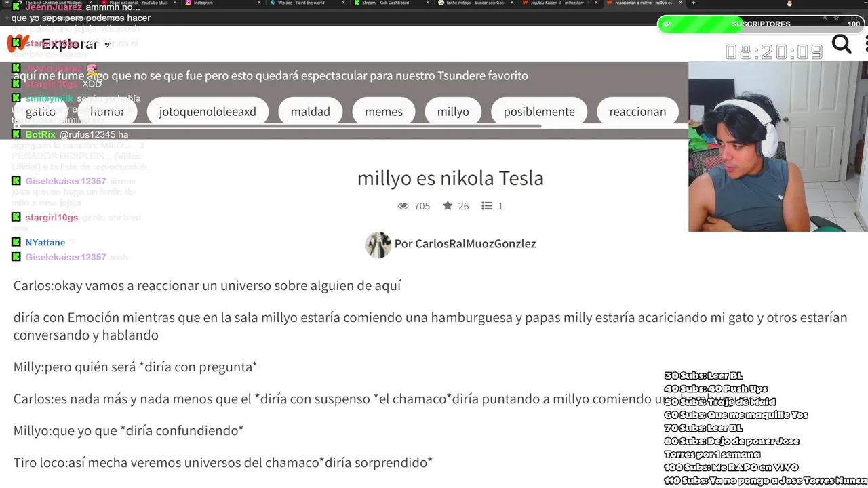Select the reaccionan tag
868x488 pixels.
click(x=637, y=111)
